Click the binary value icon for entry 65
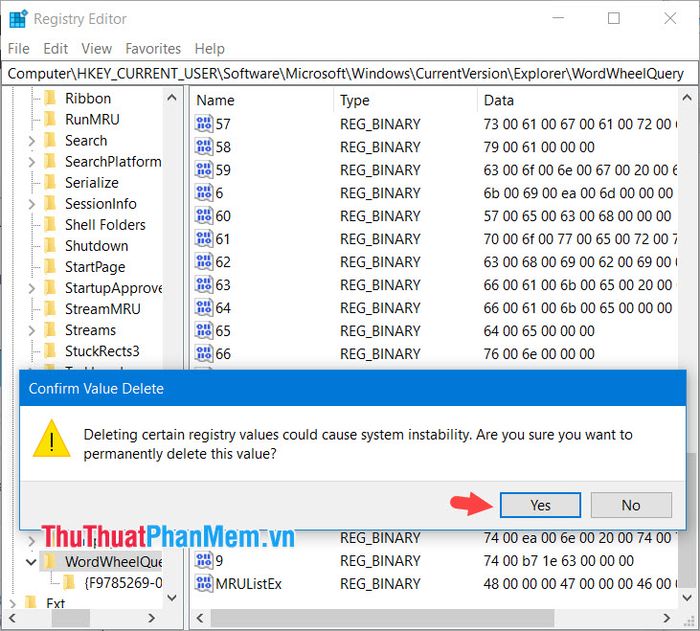 pos(204,331)
